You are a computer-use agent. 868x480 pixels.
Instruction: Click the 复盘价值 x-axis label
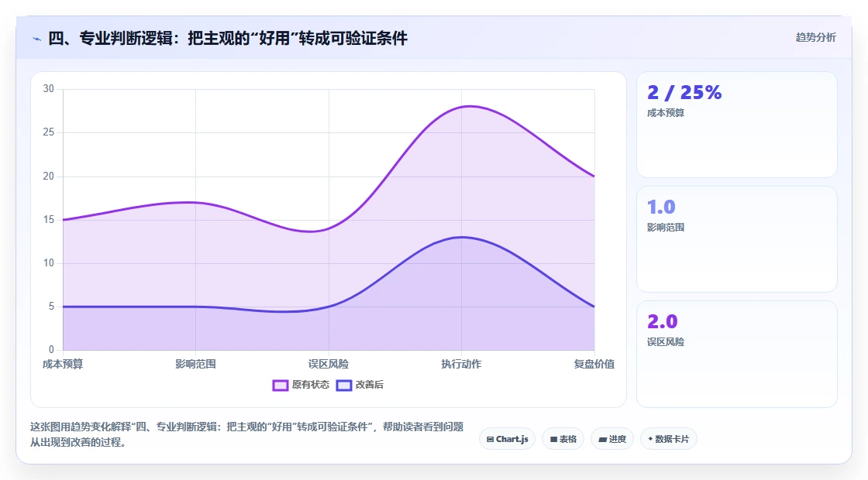(x=594, y=365)
